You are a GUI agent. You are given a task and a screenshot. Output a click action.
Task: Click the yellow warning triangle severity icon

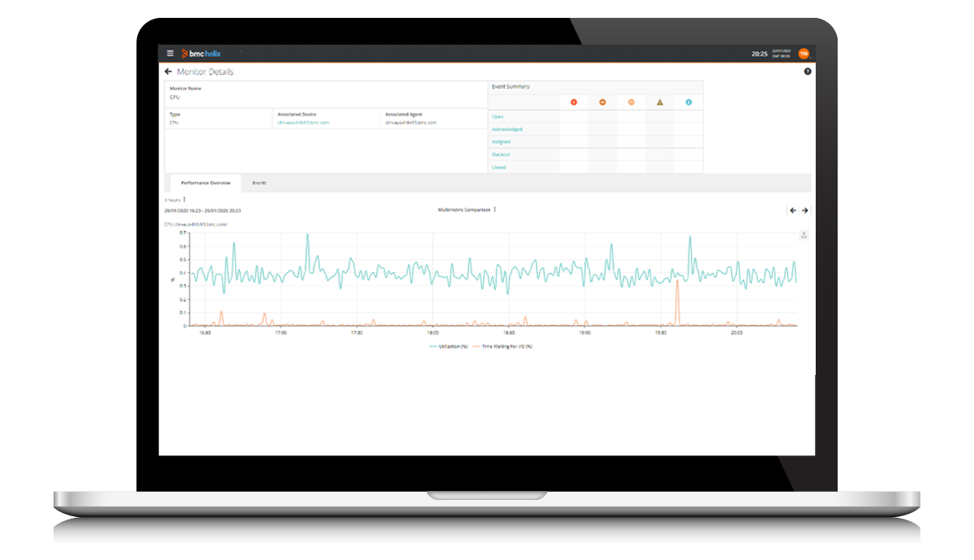tap(660, 102)
